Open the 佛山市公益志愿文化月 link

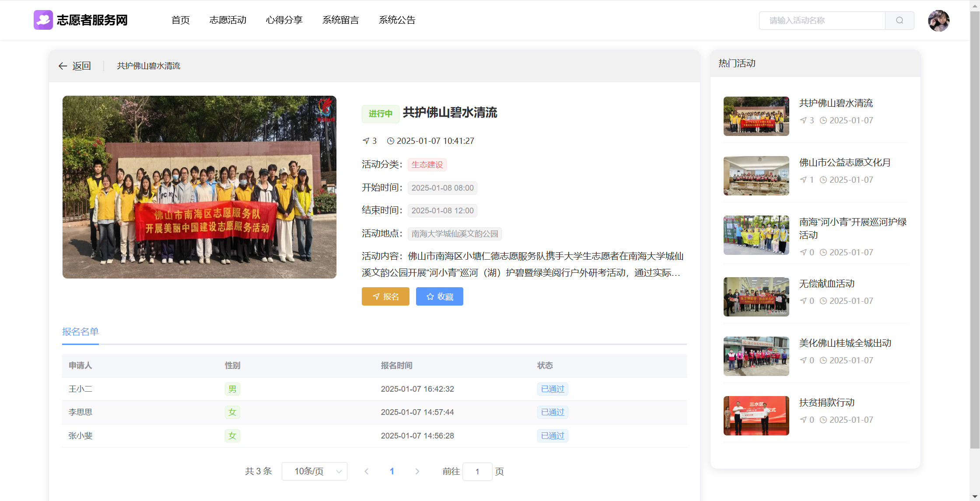pyautogui.click(x=844, y=163)
